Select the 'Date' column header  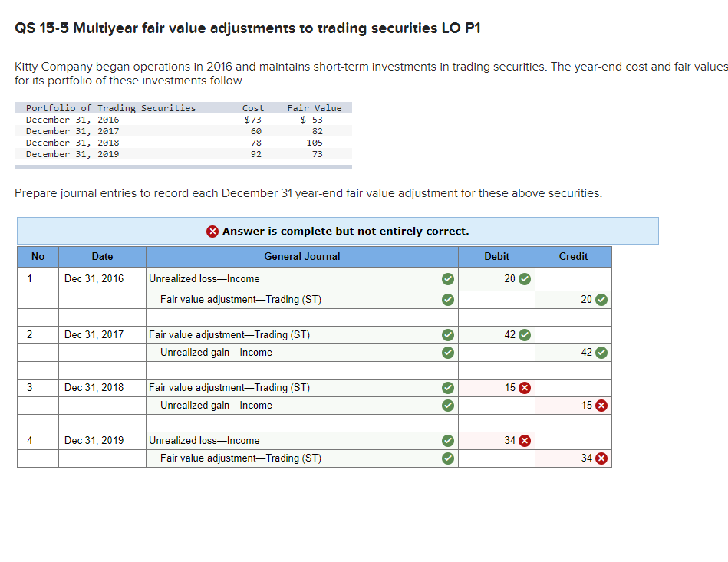(102, 257)
